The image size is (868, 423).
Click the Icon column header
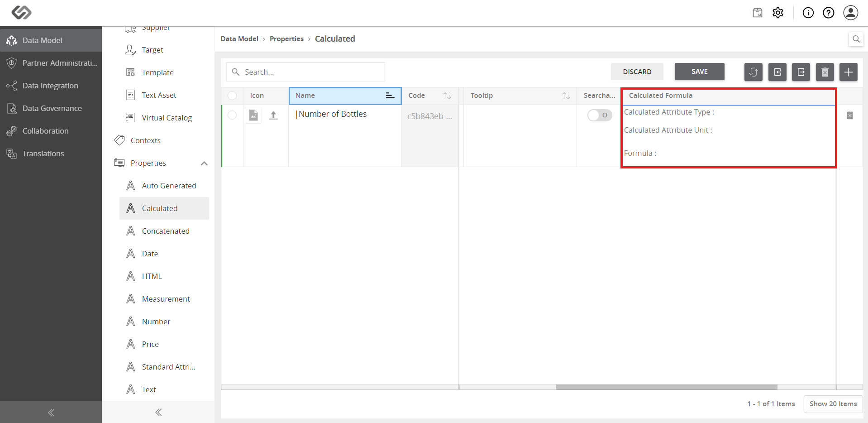tap(266, 96)
